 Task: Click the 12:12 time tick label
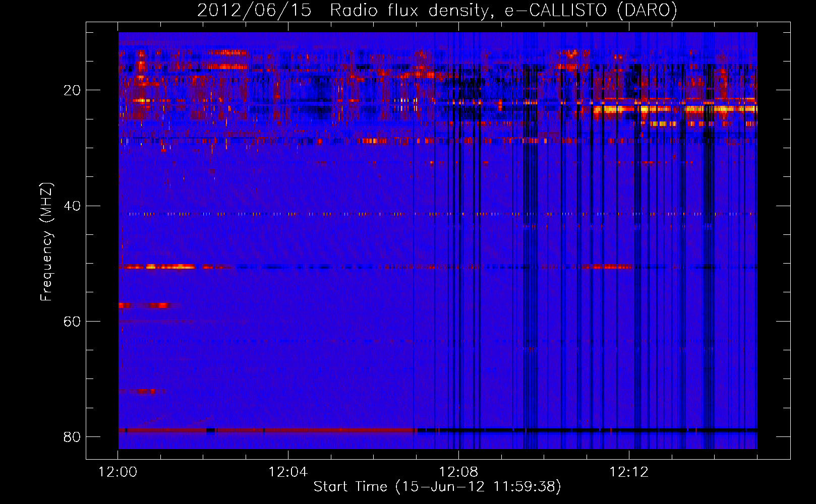[x=629, y=472]
